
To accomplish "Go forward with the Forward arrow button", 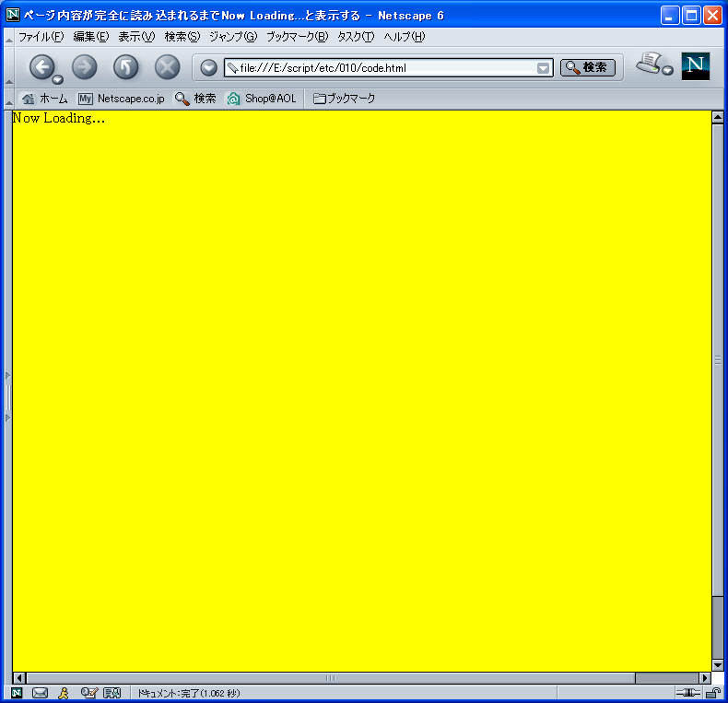I will coord(85,67).
